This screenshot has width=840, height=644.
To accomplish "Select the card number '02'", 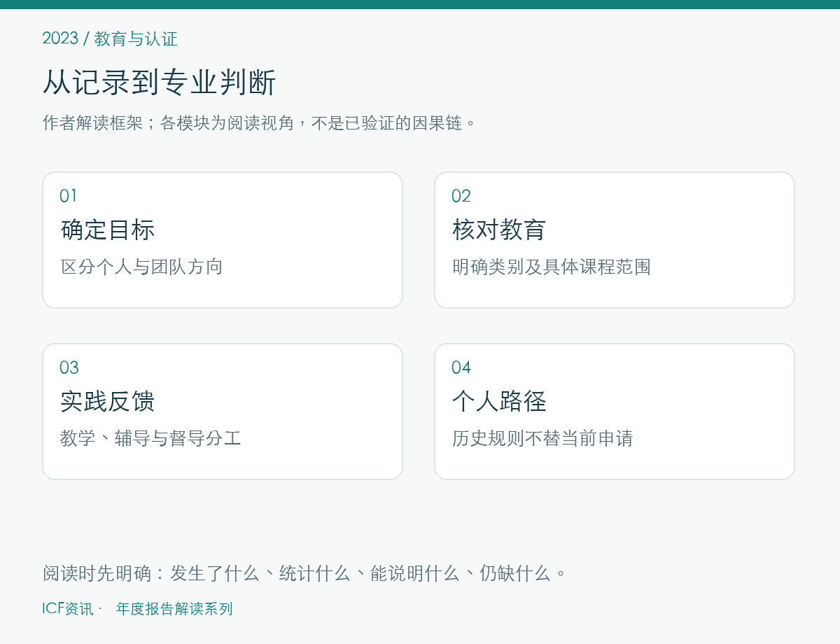I will 461,196.
